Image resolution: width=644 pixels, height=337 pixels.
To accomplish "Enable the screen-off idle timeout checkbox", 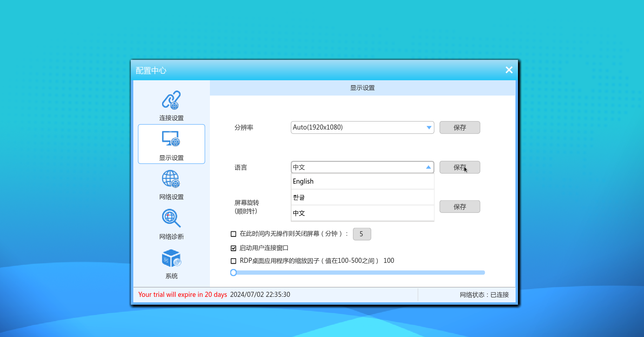I will pyautogui.click(x=233, y=234).
